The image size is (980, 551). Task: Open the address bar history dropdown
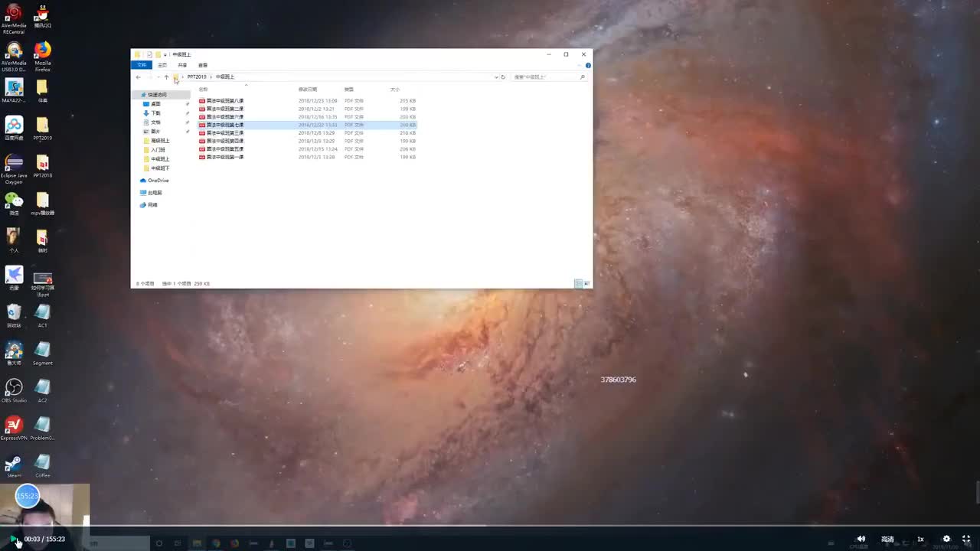point(496,77)
